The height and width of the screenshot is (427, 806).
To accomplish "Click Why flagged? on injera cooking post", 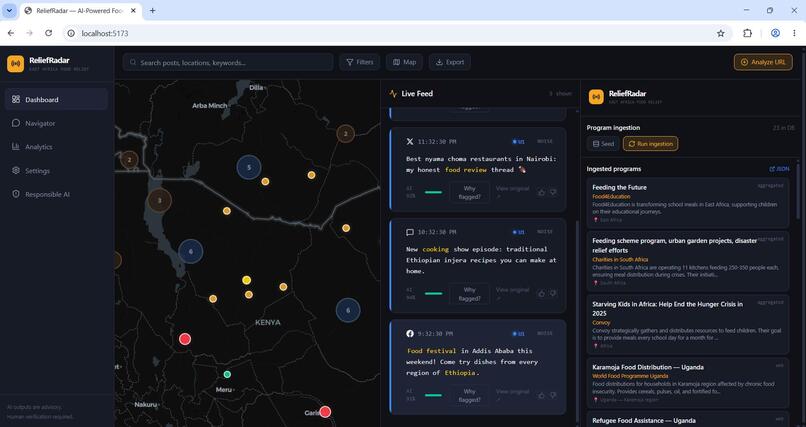I will click(x=469, y=294).
